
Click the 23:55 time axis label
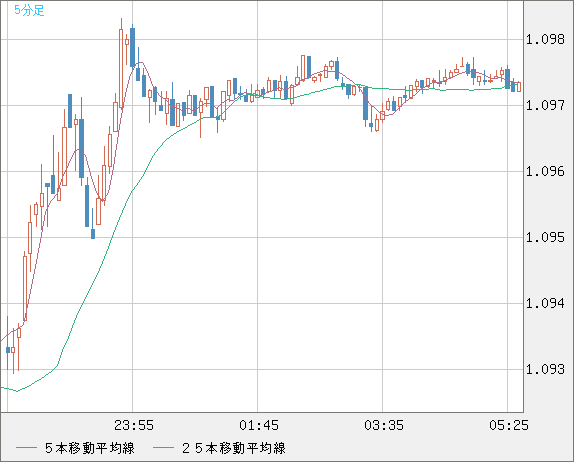134,425
